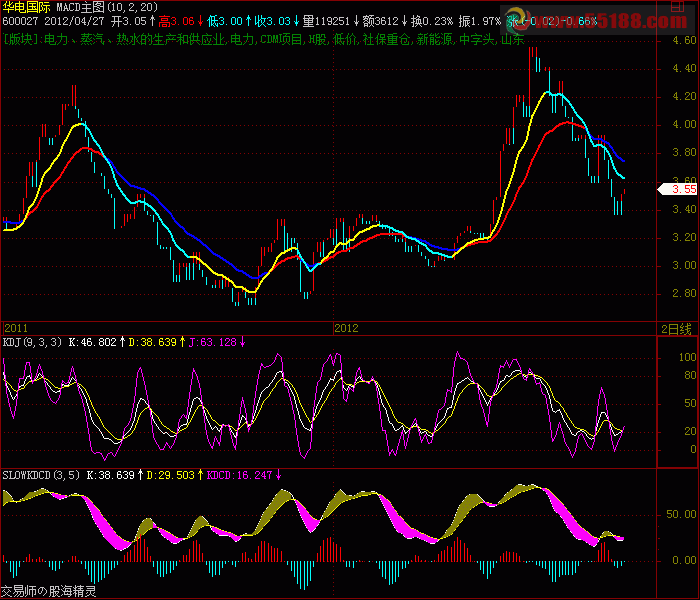Click the 交易师の股海精灵 footer text
Screen dimensions: 700x600
(49, 591)
